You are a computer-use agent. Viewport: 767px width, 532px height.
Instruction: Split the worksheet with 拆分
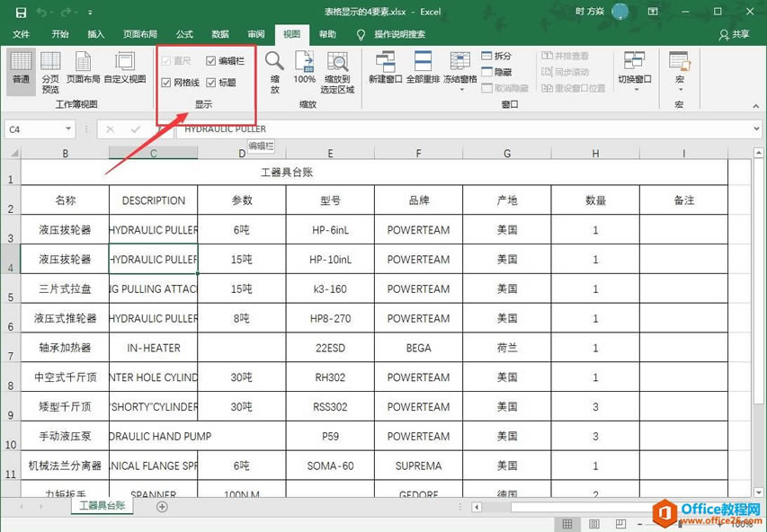pos(492,57)
